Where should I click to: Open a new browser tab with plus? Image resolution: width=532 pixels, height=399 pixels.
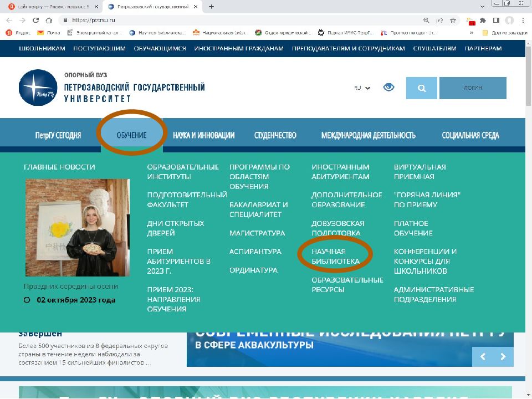(x=211, y=7)
